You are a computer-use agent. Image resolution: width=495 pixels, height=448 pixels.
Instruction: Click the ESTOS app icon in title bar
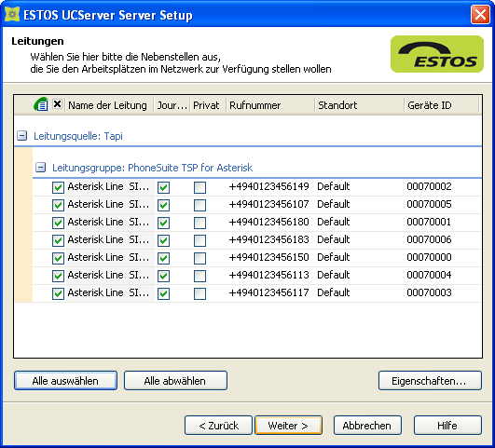(12, 15)
